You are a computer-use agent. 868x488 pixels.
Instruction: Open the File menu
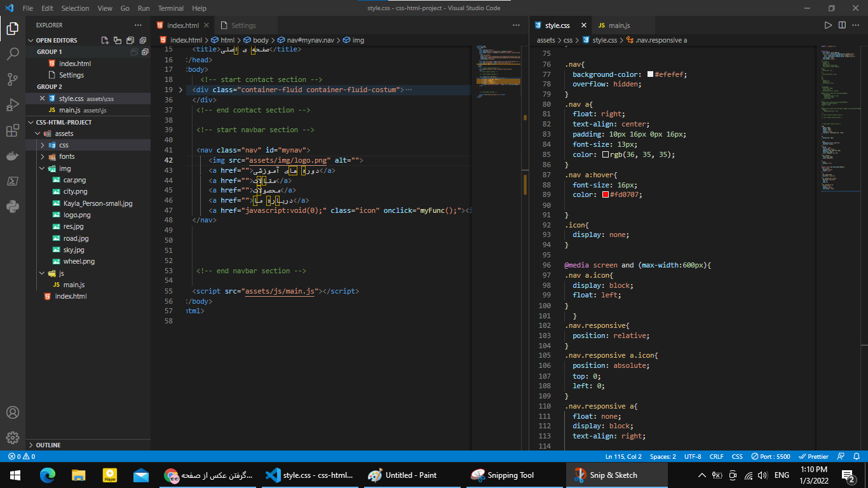point(27,8)
